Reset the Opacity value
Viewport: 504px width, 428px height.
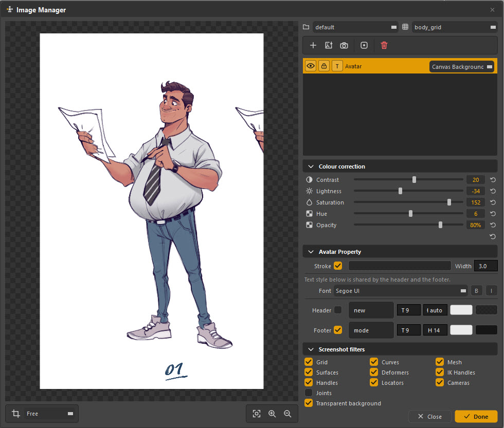(493, 225)
